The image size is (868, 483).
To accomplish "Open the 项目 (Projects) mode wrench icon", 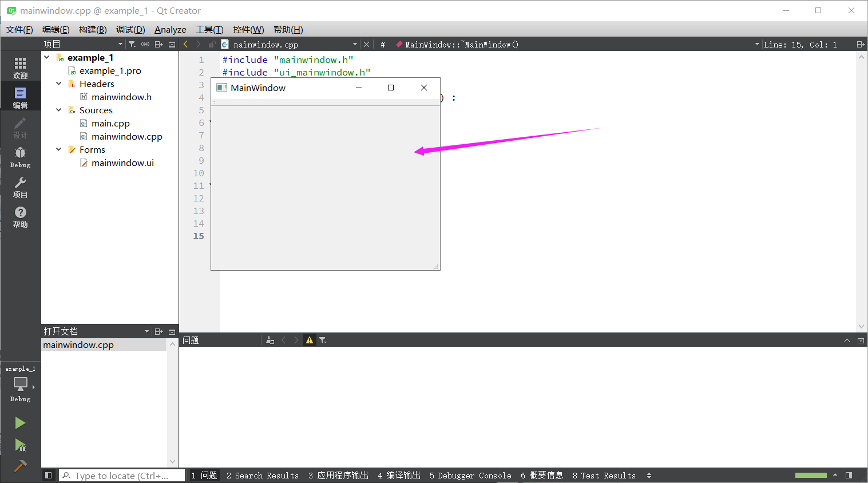I will pos(20,187).
